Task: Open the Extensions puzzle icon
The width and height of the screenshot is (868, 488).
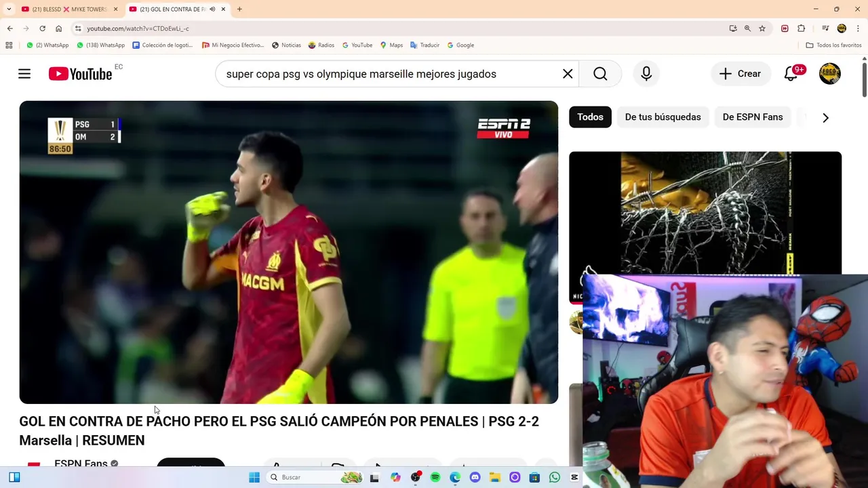Action: point(802,28)
